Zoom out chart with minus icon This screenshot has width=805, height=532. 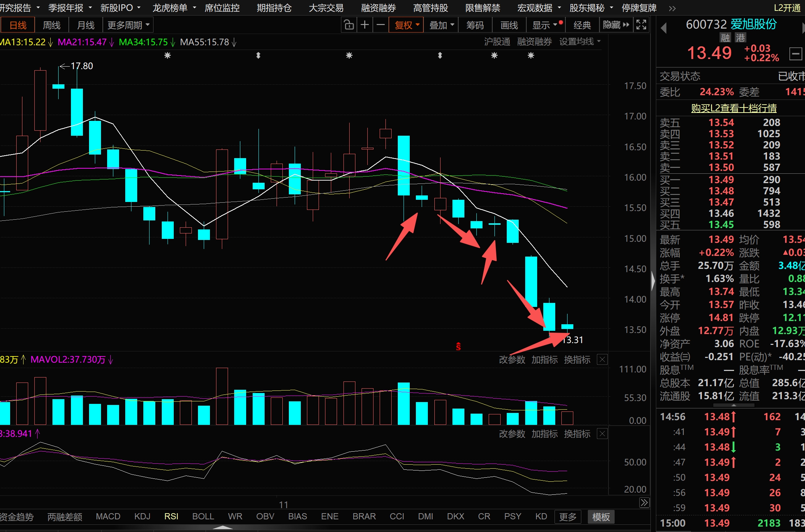pyautogui.click(x=380, y=25)
